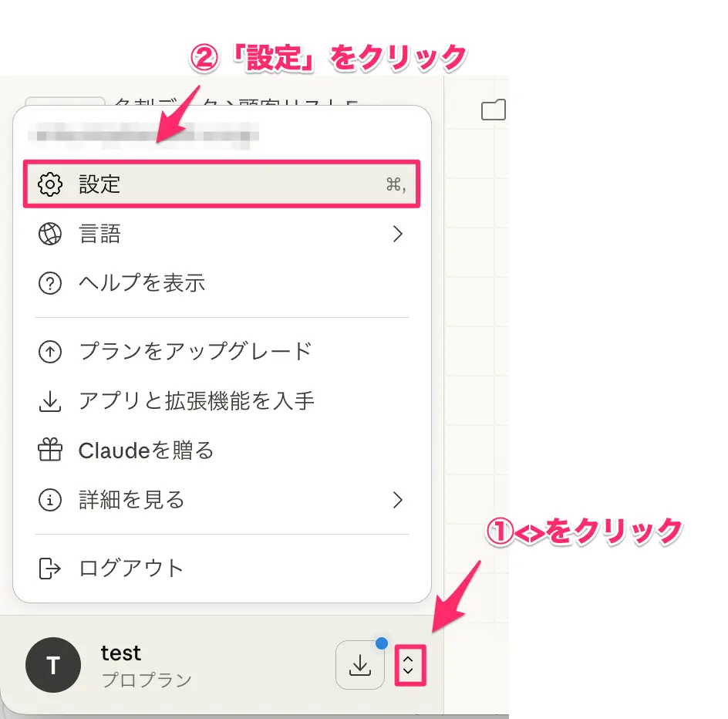
Task: Choose ヘルプを表示 from the menu
Action: pos(142,283)
